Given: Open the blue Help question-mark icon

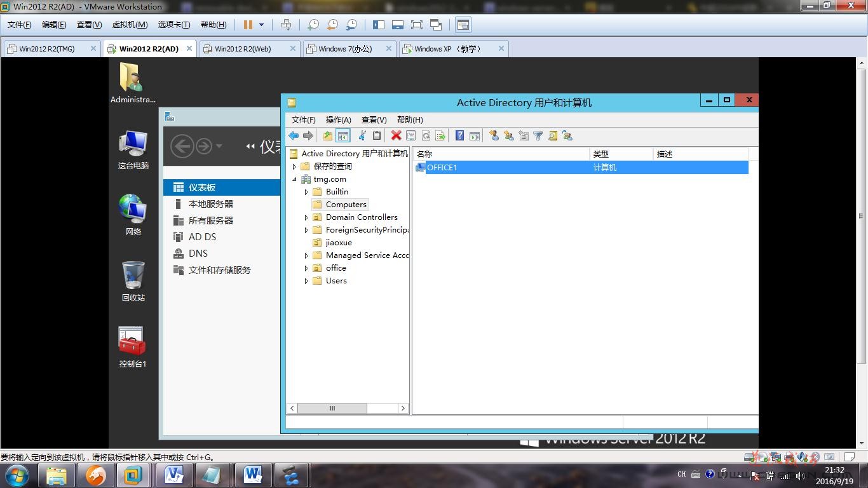Looking at the screenshot, I should point(459,135).
